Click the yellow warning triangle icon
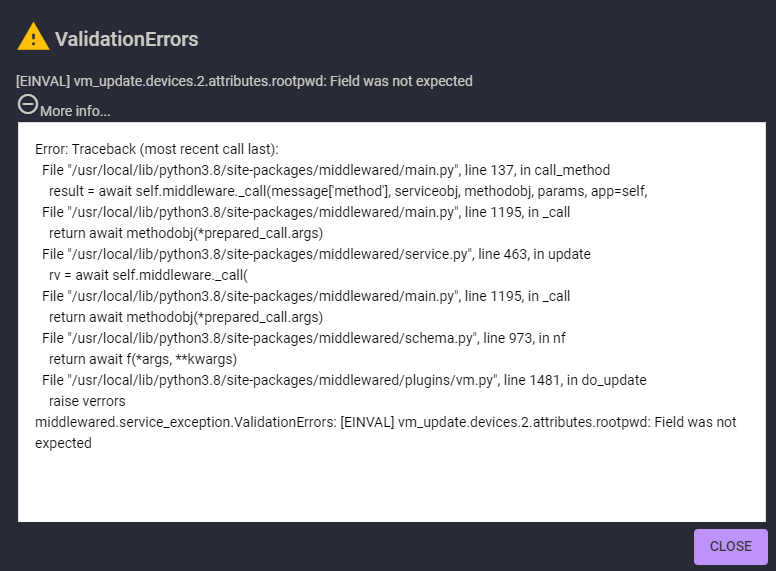 (33, 38)
